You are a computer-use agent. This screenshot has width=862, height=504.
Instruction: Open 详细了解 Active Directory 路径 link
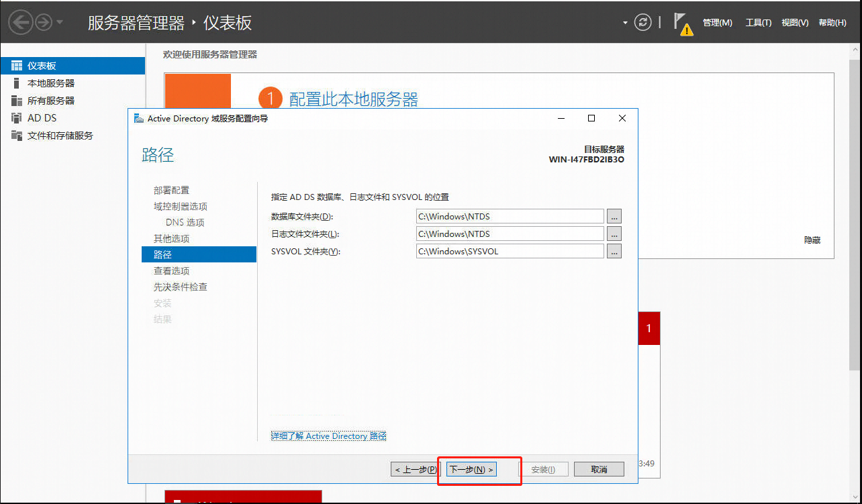coord(329,436)
